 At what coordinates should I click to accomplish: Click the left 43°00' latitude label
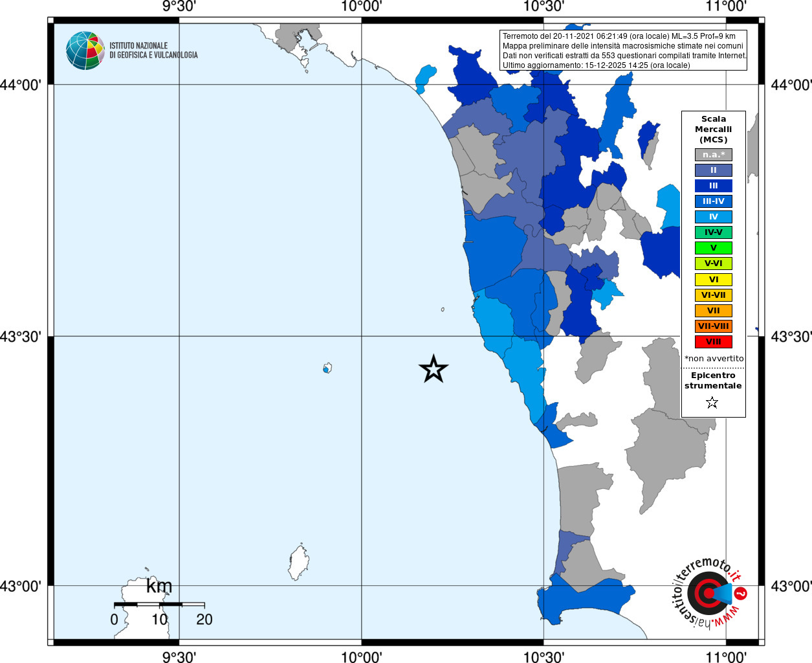tap(21, 586)
